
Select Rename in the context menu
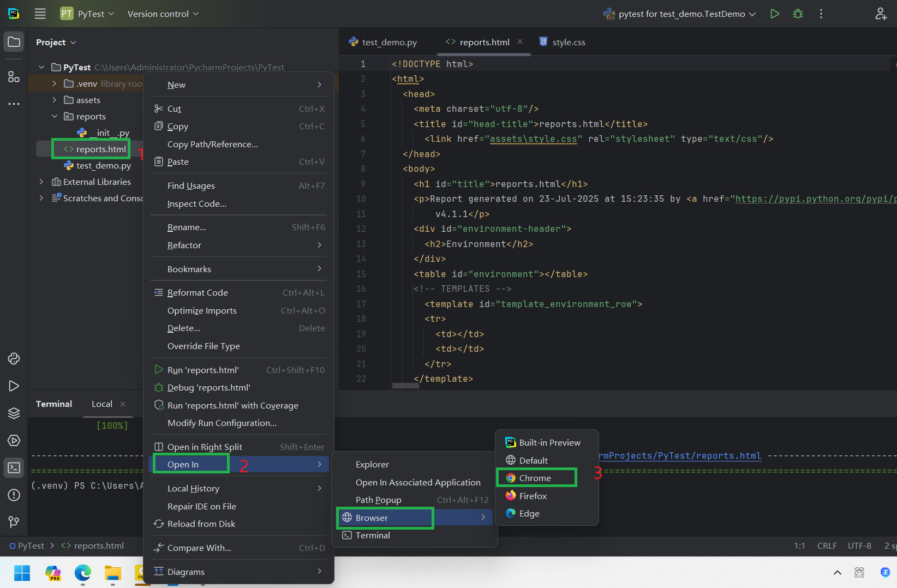[x=238, y=227]
